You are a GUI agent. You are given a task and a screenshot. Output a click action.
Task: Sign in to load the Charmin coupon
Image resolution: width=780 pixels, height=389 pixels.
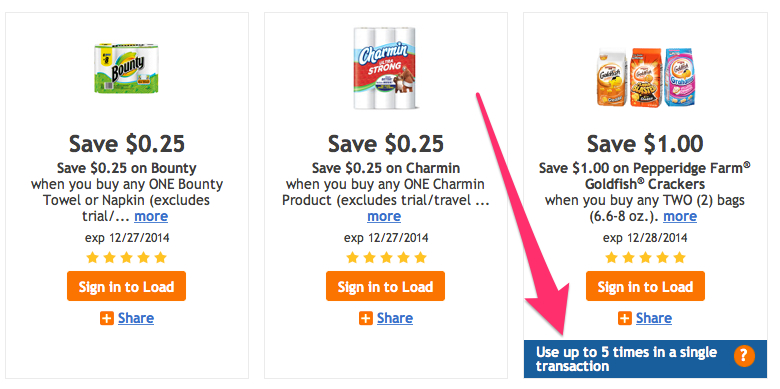tap(386, 286)
